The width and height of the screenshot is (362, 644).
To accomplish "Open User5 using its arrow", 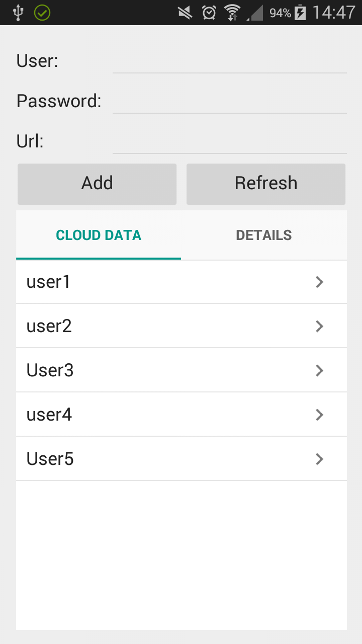I will [x=319, y=459].
